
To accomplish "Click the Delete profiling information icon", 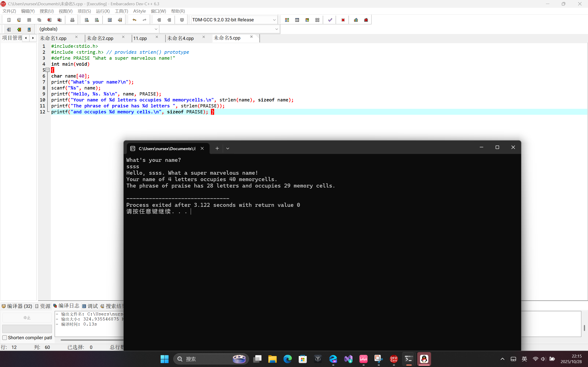I will tap(366, 20).
